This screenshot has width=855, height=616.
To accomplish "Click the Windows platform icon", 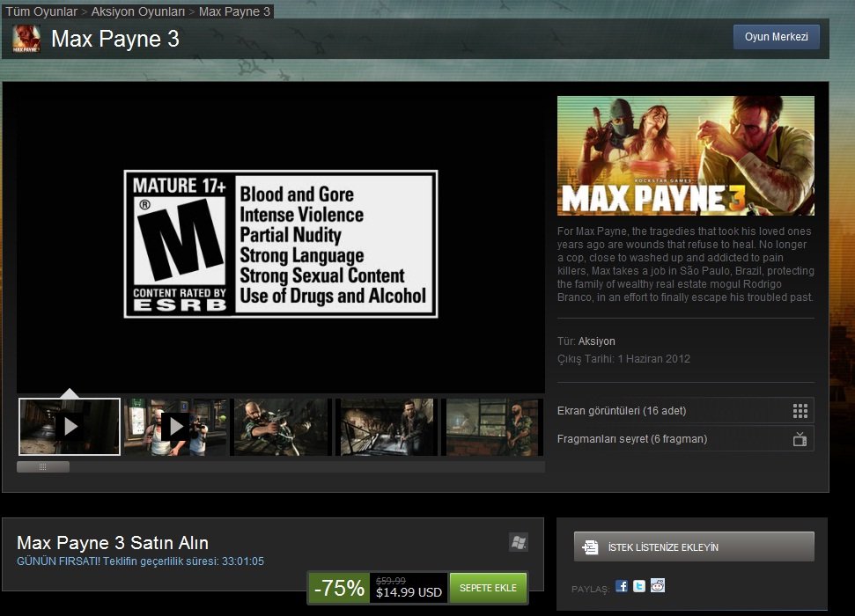I will click(519, 542).
